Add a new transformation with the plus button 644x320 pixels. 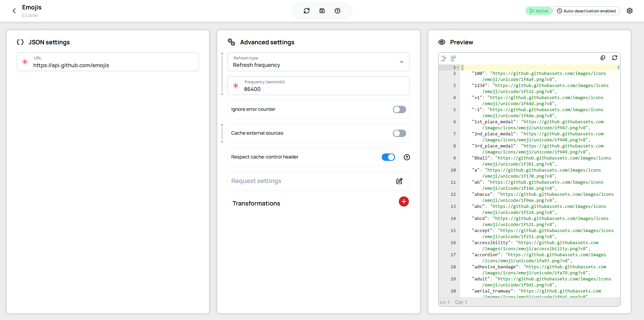[x=403, y=201]
